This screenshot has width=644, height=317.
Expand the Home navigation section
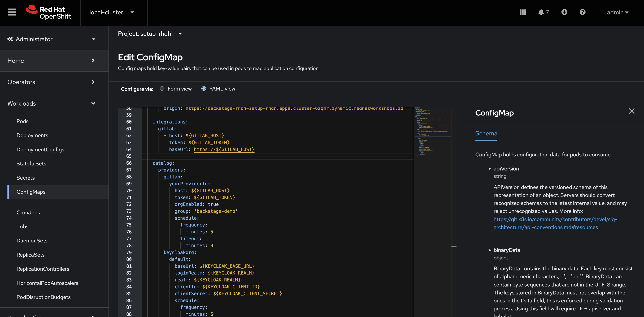[x=54, y=61]
